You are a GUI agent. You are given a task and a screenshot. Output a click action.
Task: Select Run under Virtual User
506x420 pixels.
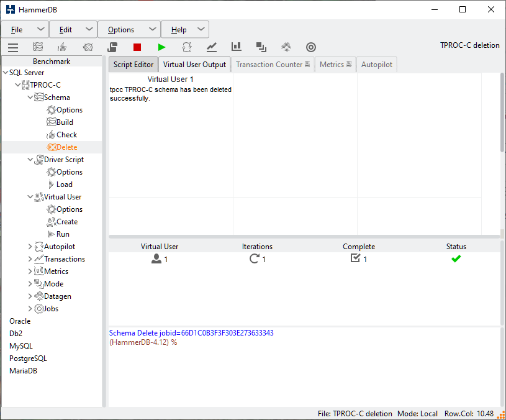point(58,234)
